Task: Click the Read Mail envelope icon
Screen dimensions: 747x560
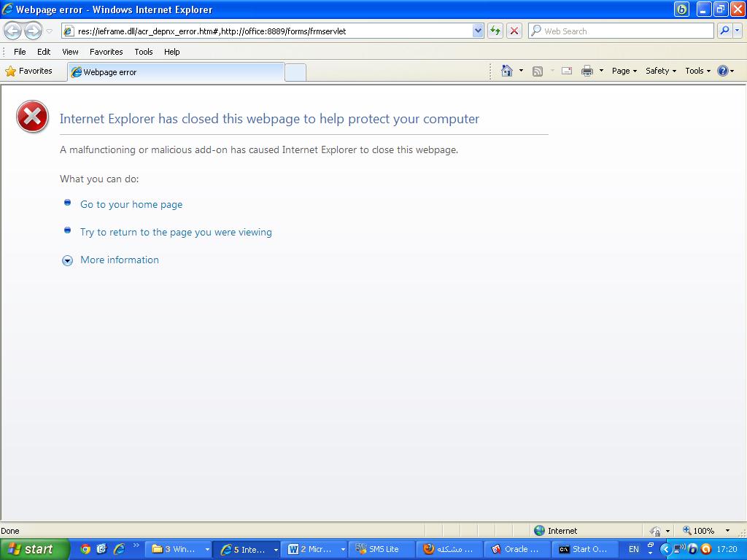Action: click(x=566, y=71)
